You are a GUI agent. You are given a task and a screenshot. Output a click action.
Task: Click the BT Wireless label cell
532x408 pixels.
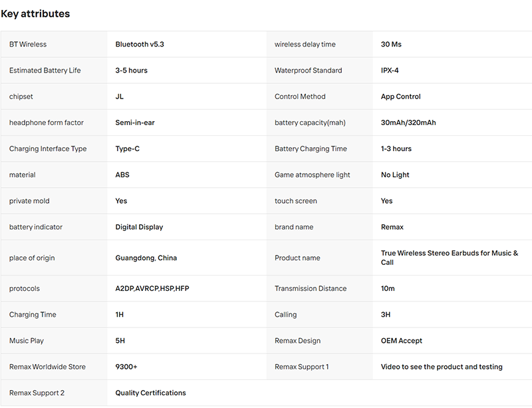(54, 44)
